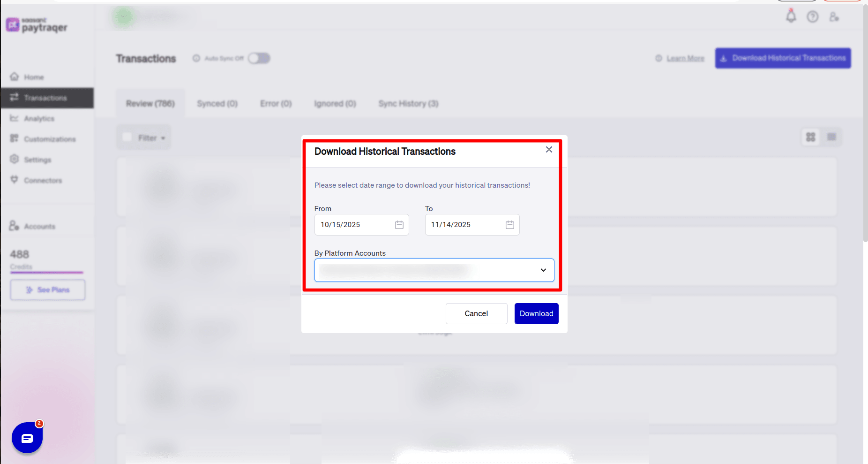Click the Download button in dialog
This screenshot has height=464, width=868.
tap(536, 313)
